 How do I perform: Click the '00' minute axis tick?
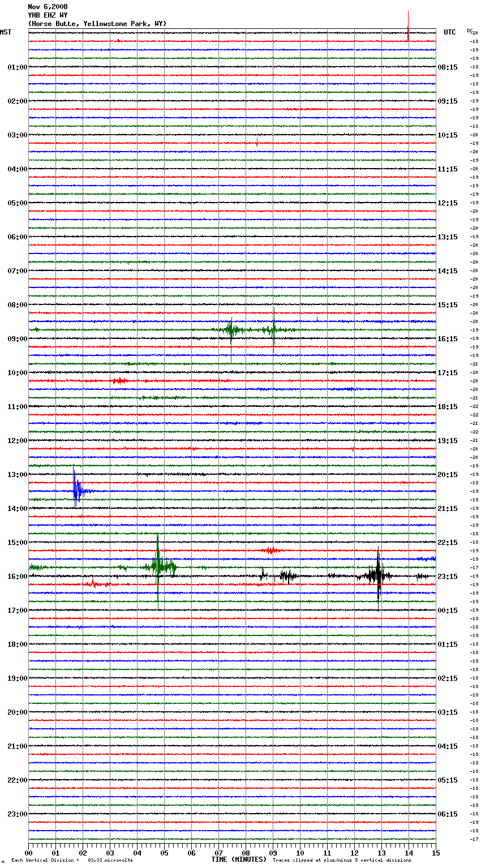[29, 853]
